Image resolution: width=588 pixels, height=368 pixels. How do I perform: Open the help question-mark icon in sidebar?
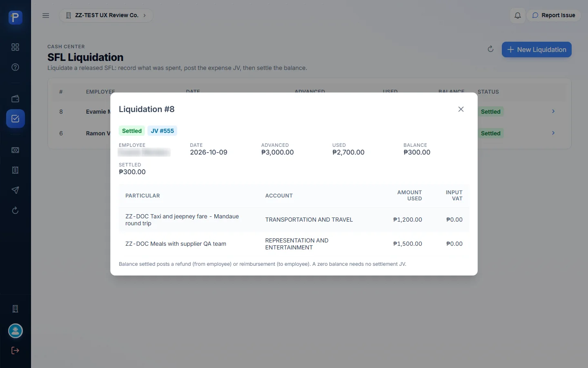pyautogui.click(x=15, y=67)
